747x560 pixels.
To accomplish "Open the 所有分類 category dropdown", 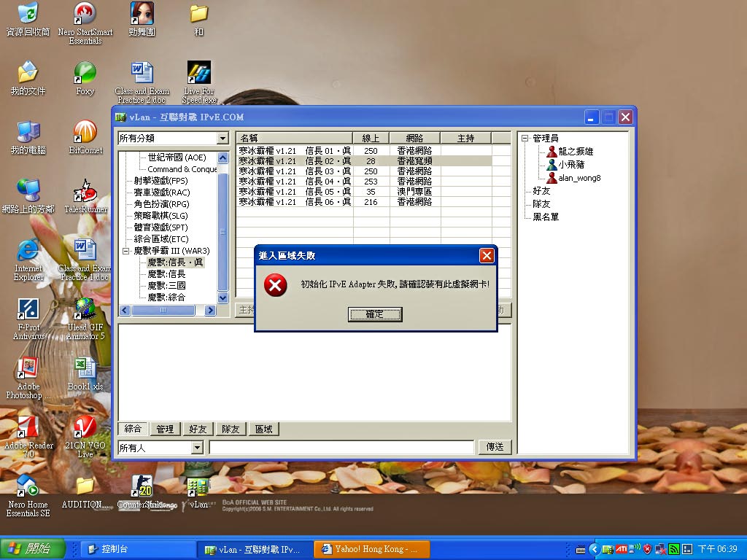I will [x=222, y=138].
